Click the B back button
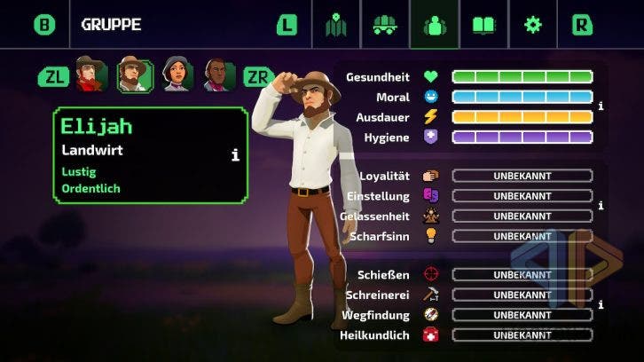This screenshot has height=362, width=644. click(x=44, y=25)
